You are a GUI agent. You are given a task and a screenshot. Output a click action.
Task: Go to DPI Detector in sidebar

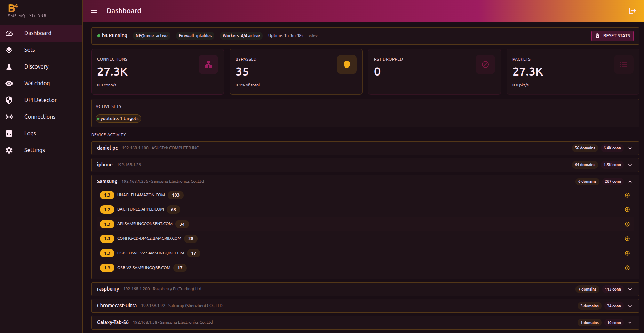coord(40,100)
